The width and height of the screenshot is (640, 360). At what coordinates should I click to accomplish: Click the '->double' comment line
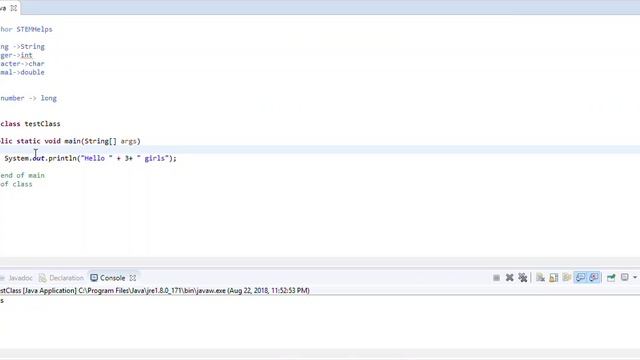click(x=22, y=72)
